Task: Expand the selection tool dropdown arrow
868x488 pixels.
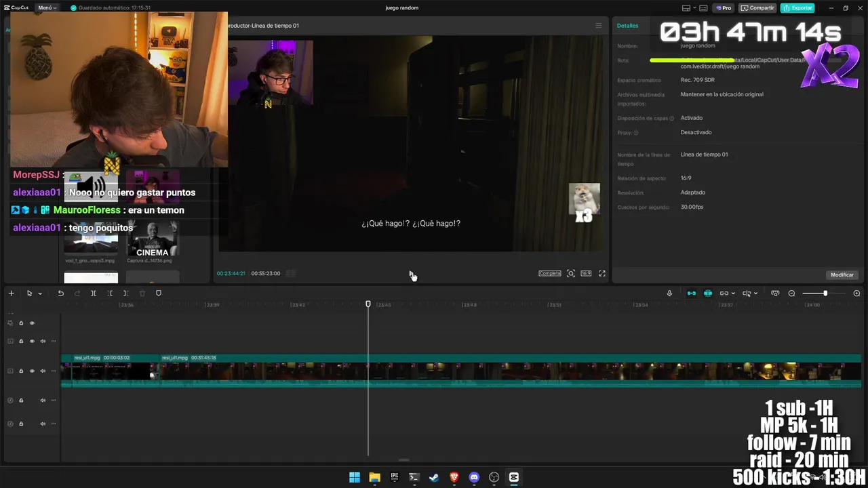Action: point(40,293)
